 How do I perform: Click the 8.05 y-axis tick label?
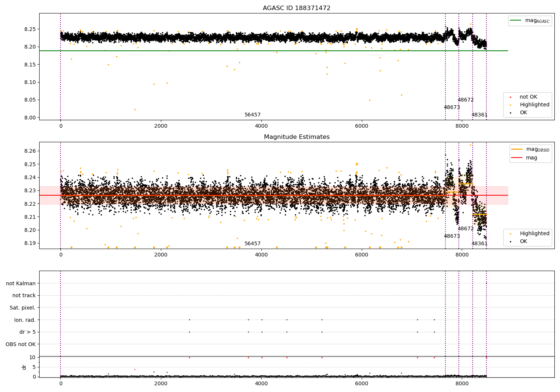point(30,100)
